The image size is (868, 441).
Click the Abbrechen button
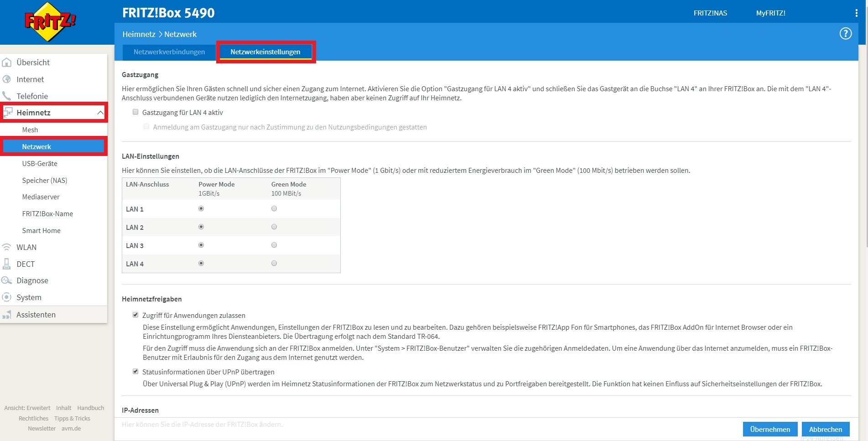click(x=826, y=429)
